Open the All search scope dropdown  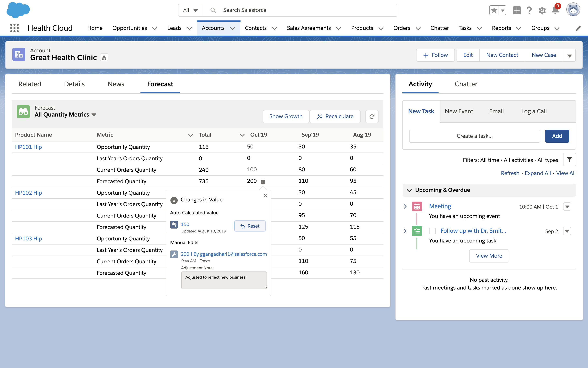click(x=190, y=10)
